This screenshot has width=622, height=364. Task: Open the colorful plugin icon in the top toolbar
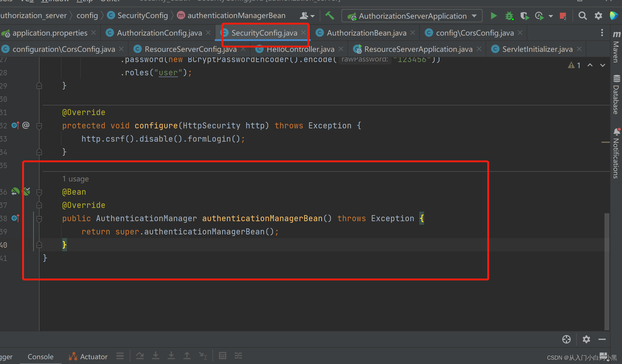coord(614,16)
